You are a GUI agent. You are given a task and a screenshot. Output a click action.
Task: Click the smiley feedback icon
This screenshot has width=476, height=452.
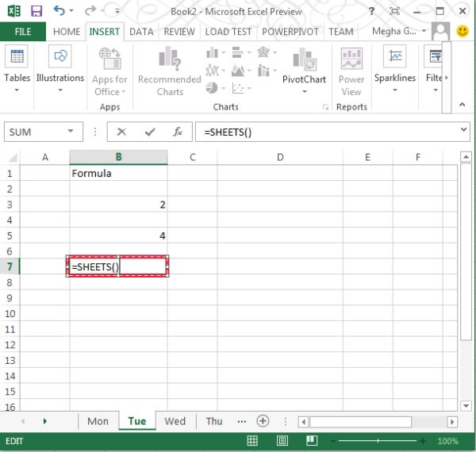click(x=463, y=31)
